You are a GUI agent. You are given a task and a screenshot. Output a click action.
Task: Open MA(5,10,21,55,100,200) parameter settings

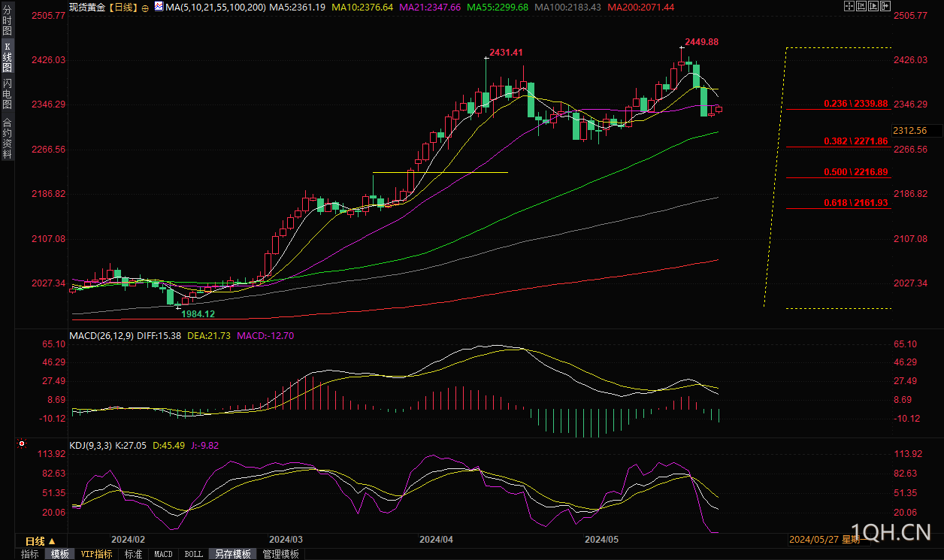click(215, 7)
